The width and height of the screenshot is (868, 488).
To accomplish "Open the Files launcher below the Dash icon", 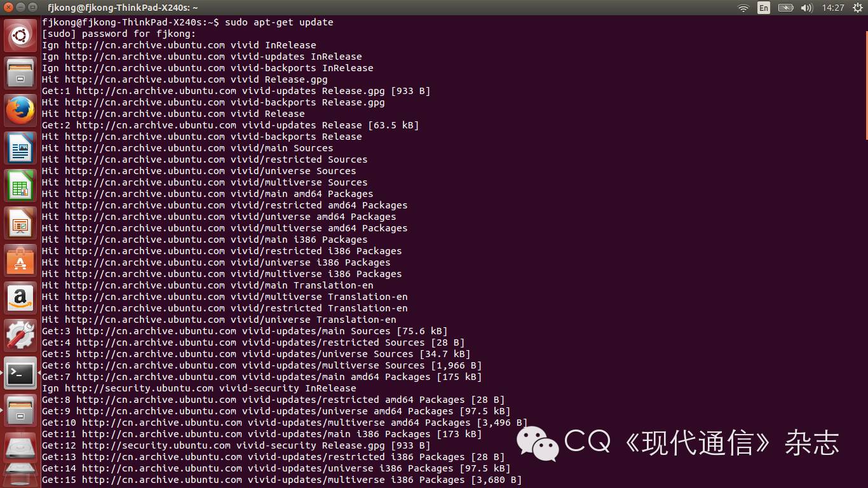I will pyautogui.click(x=20, y=73).
